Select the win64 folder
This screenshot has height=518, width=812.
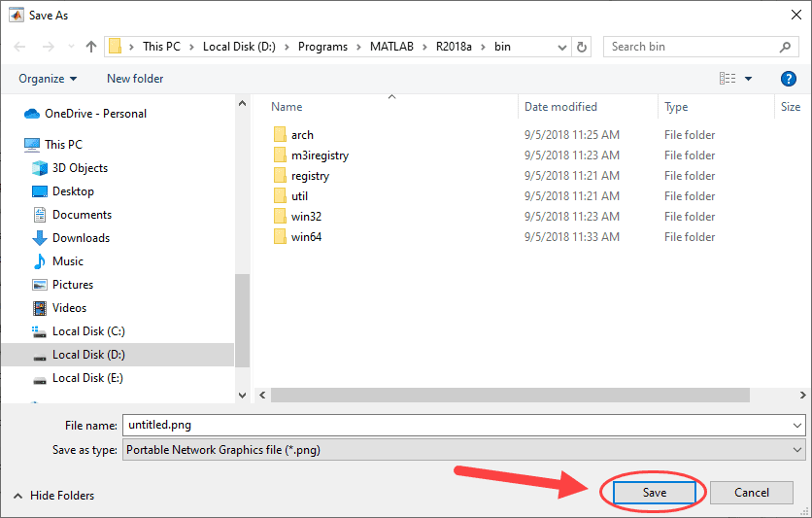[306, 237]
